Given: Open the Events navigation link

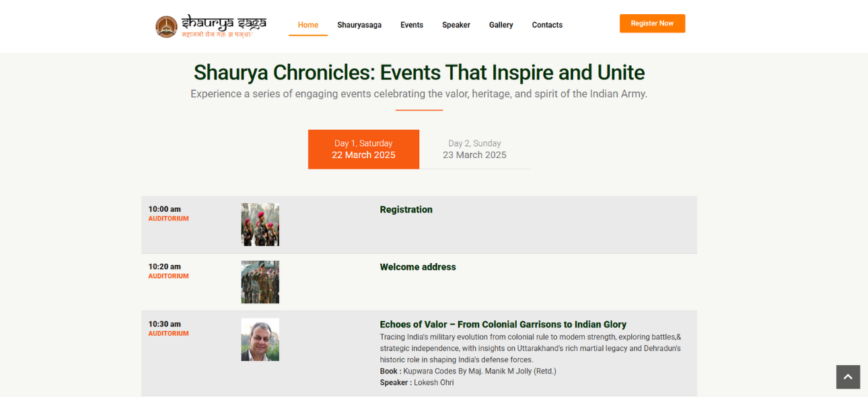Looking at the screenshot, I should tap(412, 25).
